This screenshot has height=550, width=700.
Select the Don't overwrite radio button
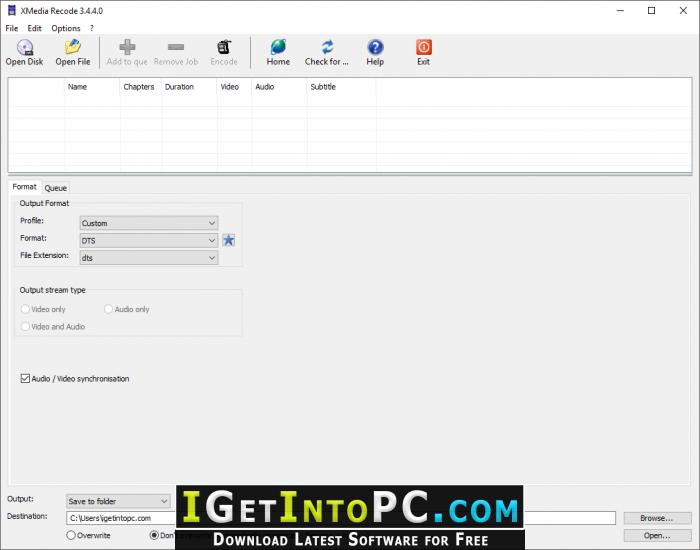click(x=154, y=535)
